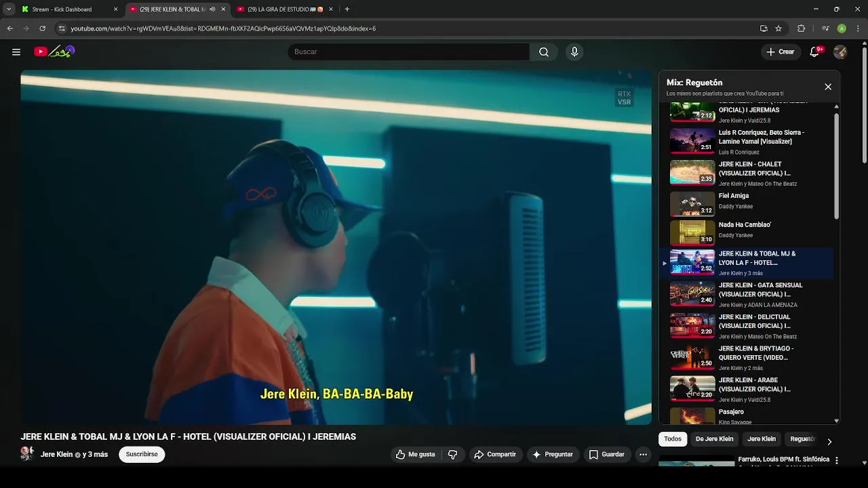Viewport: 868px width, 488px height.
Task: Go forward with browser forward arrow
Action: click(26, 28)
